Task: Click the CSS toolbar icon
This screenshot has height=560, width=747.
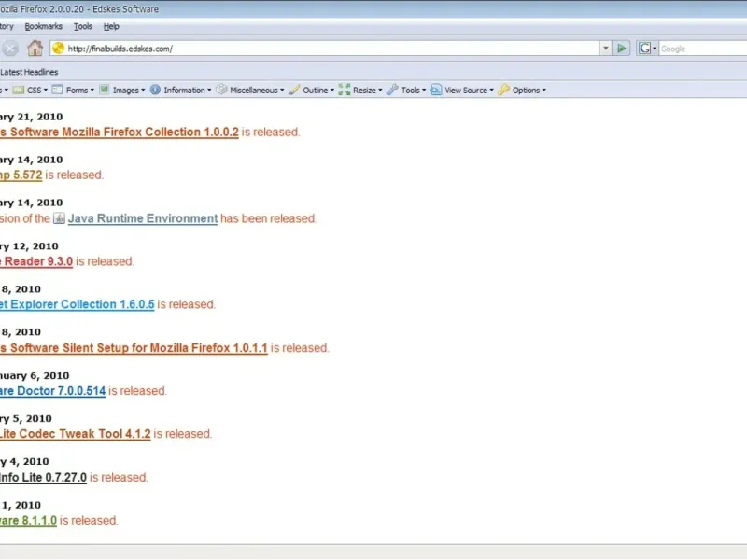Action: 18,90
